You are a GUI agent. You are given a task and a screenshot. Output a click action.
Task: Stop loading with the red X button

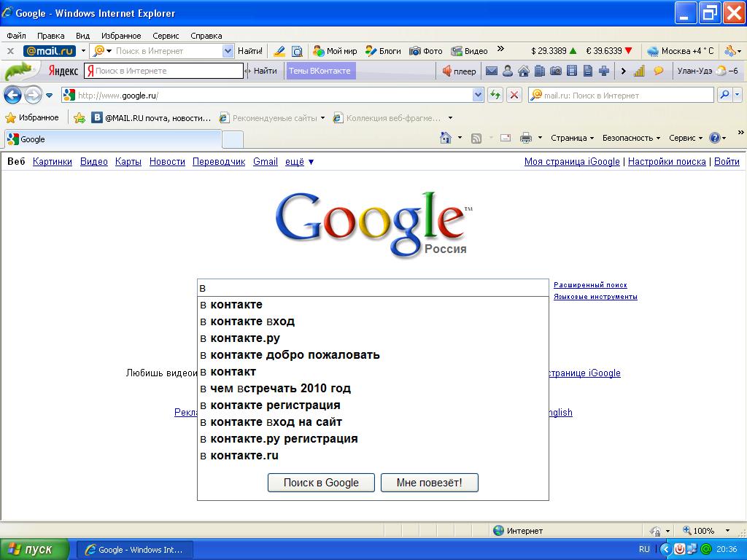pyautogui.click(x=514, y=96)
